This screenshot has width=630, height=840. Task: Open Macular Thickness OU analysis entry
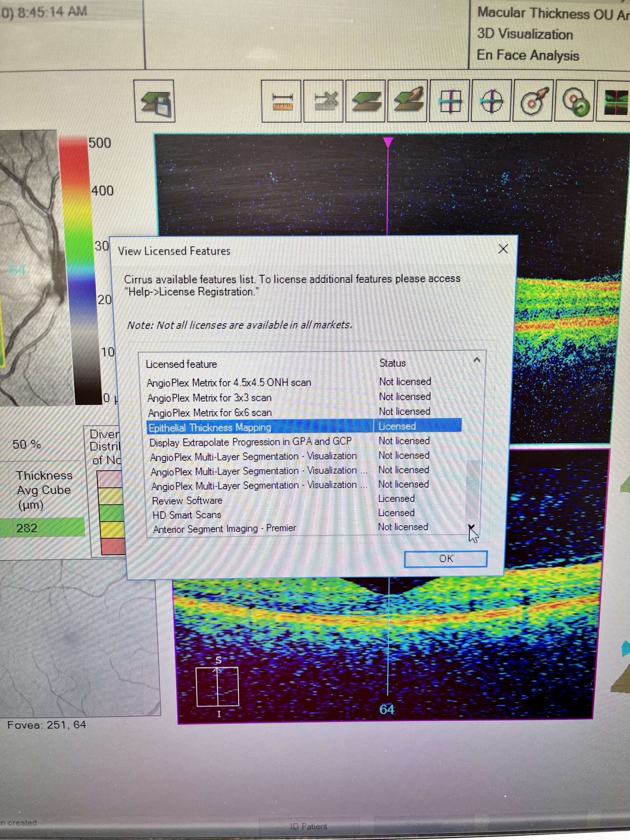(x=553, y=14)
